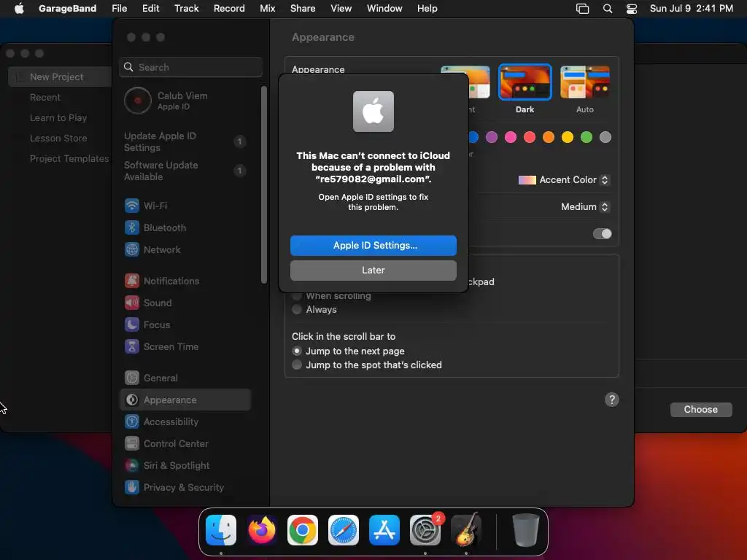Switch to GarageBand in the Dock
The width and height of the screenshot is (747, 560).
click(x=466, y=530)
